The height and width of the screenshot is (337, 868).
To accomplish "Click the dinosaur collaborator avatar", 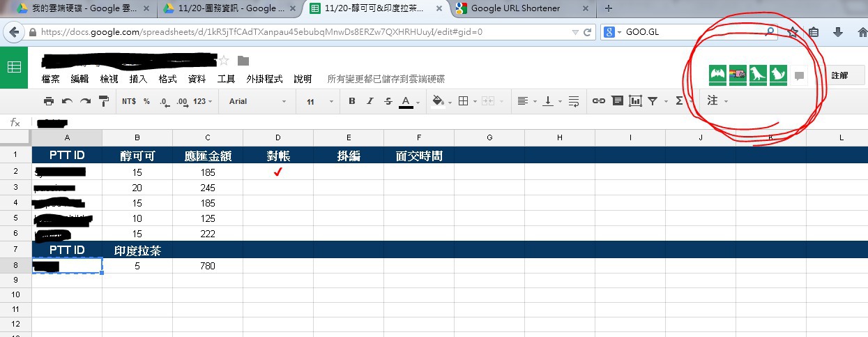I will 758,75.
